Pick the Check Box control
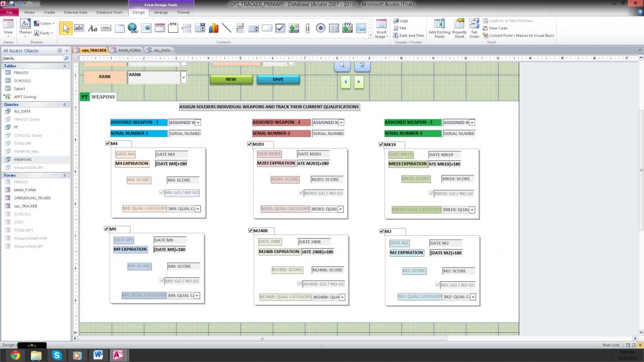The width and height of the screenshot is (644, 362). tap(280, 28)
